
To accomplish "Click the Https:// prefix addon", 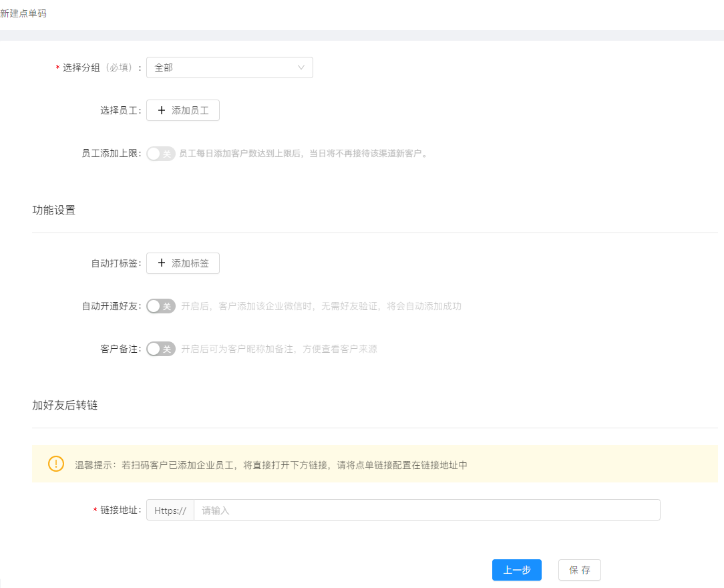I will [x=170, y=510].
